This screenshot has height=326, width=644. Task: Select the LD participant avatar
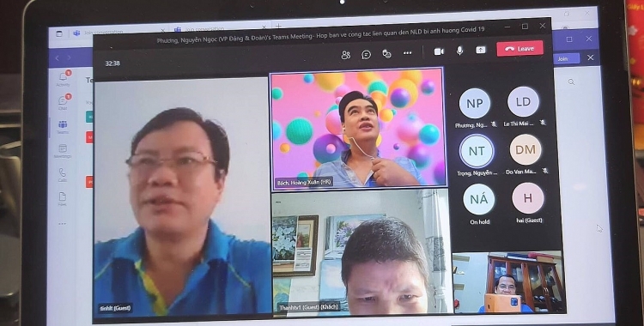523,101
